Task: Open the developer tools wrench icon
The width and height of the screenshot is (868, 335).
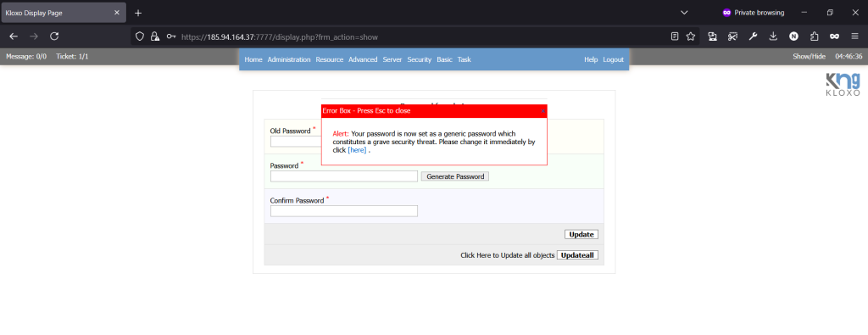Action: tap(753, 36)
